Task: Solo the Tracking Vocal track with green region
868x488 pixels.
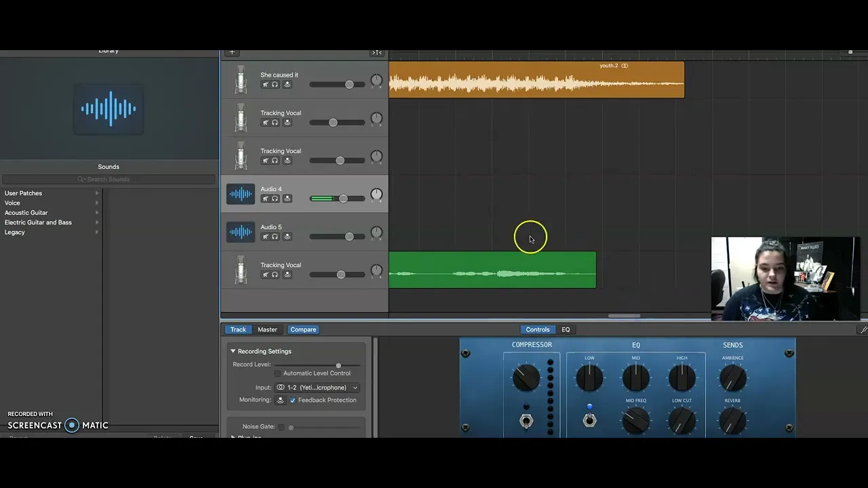Action: (275, 274)
